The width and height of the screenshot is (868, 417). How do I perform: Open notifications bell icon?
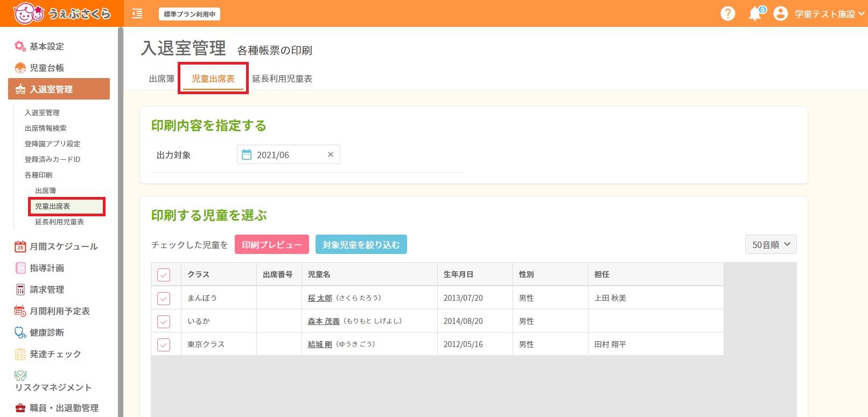pos(755,13)
